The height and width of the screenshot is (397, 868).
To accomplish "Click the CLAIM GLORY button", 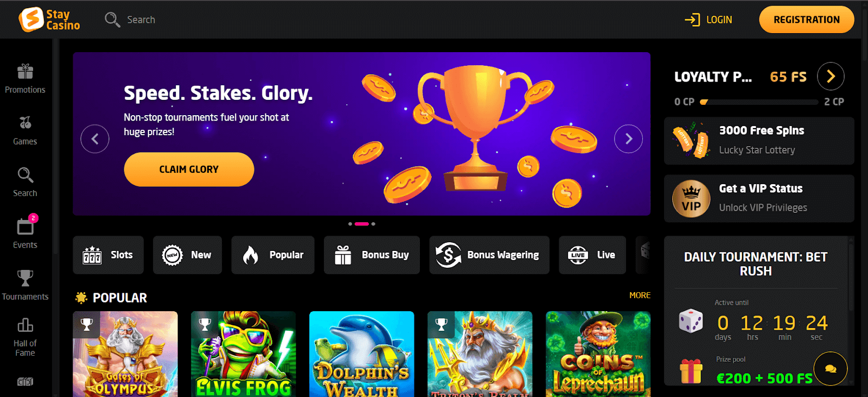I will pos(189,169).
